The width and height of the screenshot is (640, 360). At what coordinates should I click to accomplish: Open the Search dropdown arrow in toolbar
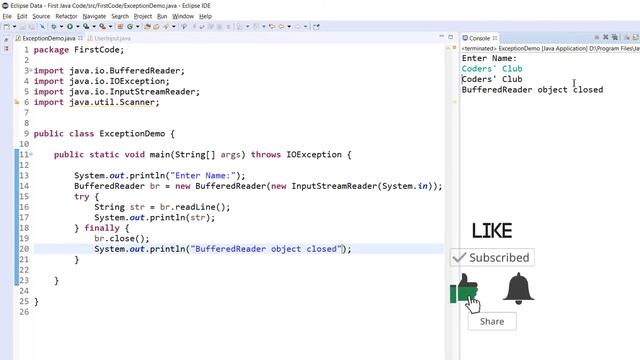point(173,27)
